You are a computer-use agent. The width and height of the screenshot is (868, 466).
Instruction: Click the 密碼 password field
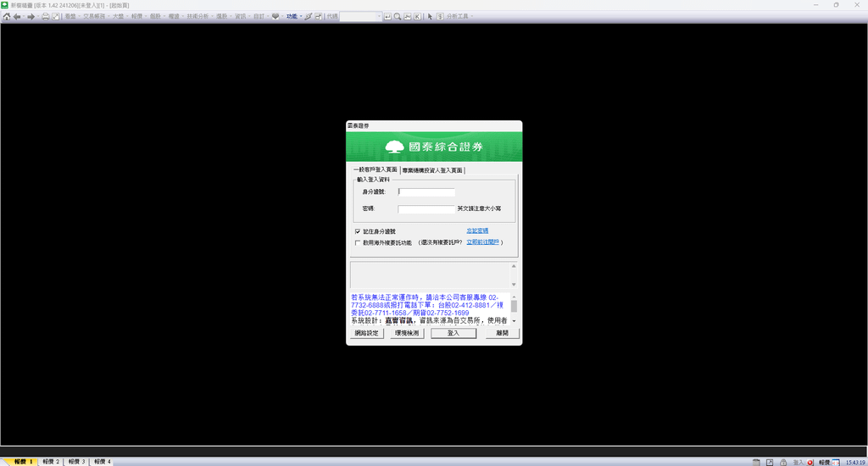tap(426, 209)
